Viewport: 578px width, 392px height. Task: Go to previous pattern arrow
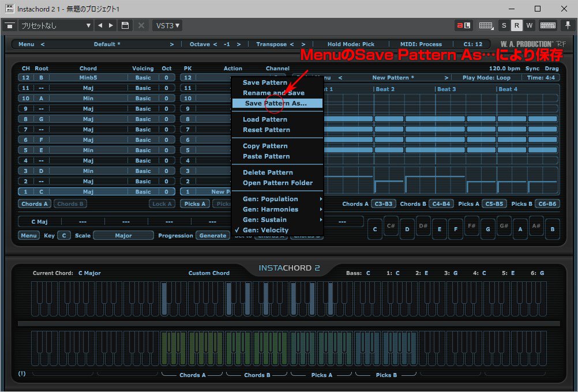point(340,78)
